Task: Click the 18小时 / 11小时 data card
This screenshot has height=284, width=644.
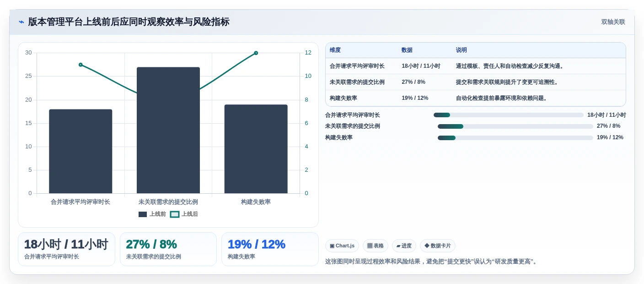Action: tap(66, 249)
